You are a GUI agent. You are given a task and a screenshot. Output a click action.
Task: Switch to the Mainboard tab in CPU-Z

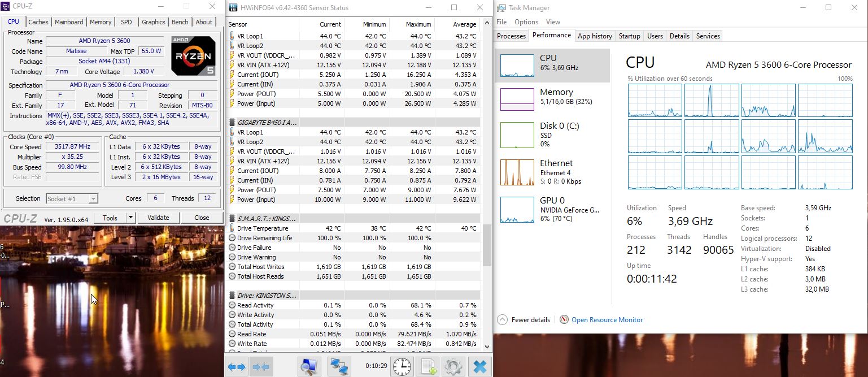point(69,22)
